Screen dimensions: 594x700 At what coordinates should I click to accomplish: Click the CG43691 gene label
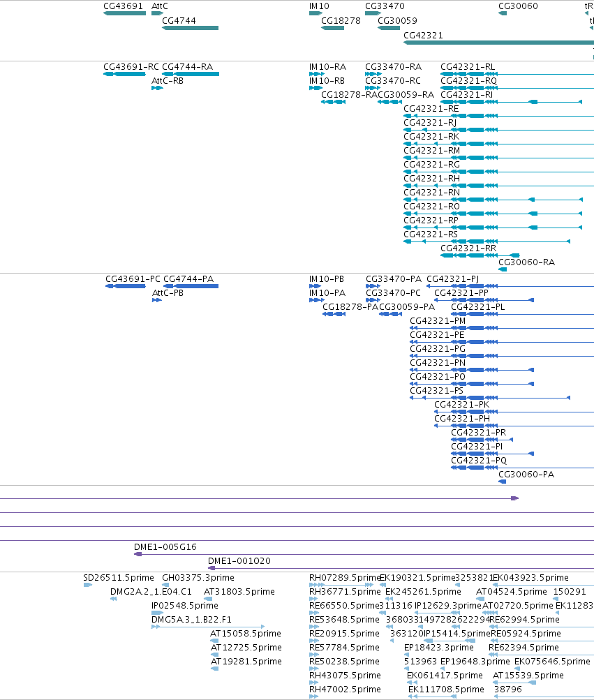click(124, 6)
